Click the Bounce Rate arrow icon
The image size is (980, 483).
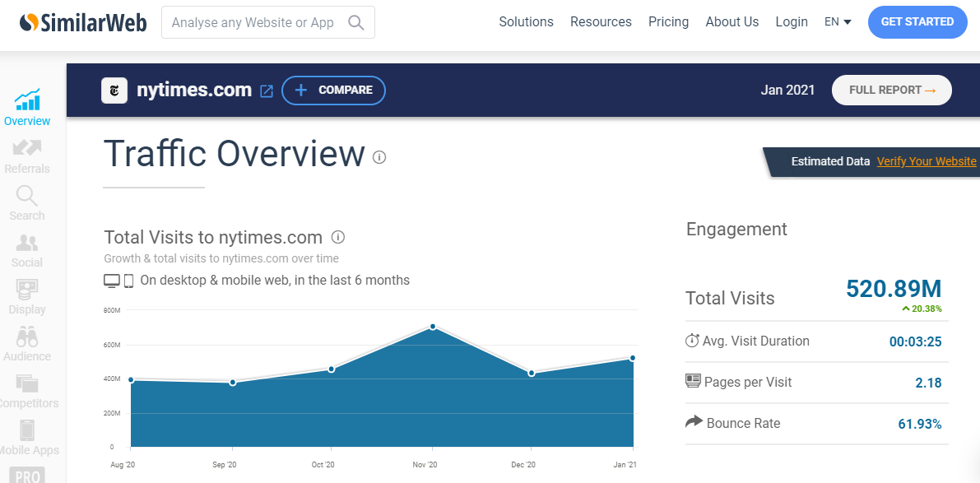point(694,422)
